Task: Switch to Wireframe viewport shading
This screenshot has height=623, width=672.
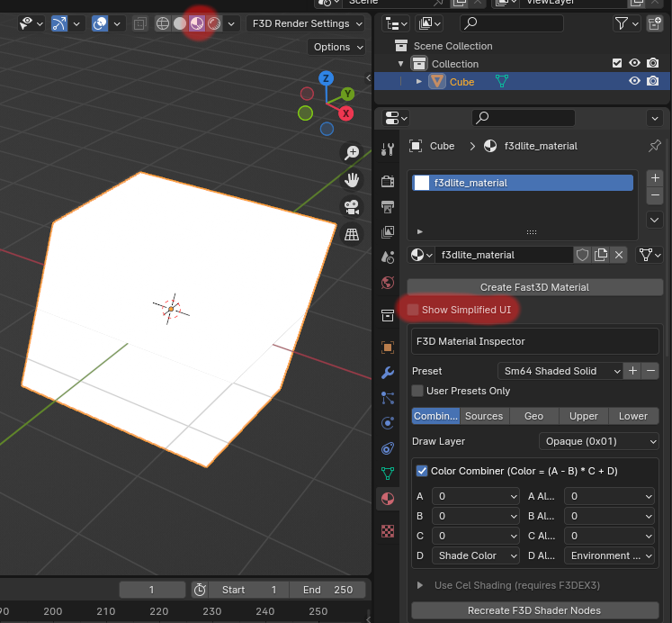Action: click(163, 23)
